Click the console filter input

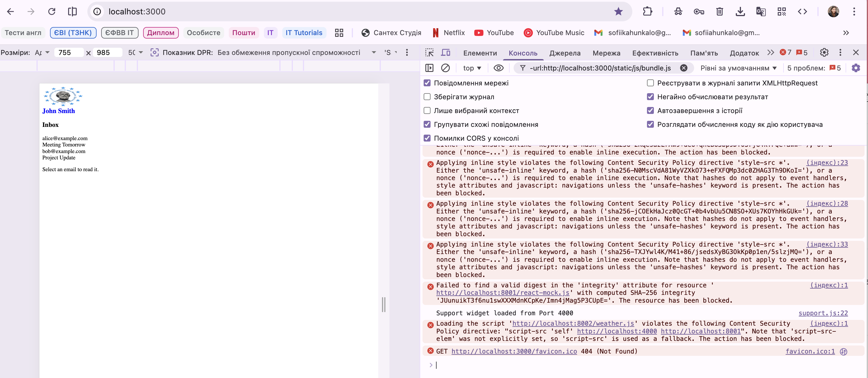600,68
